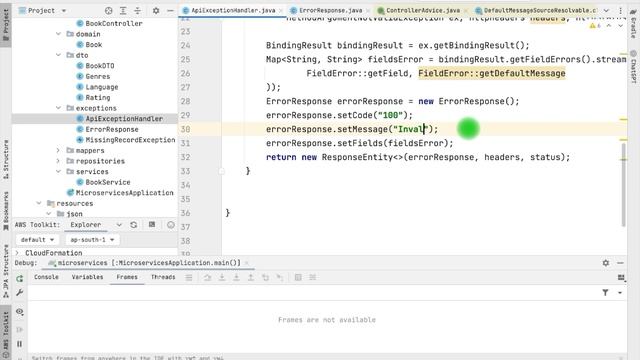This screenshot has width=640, height=360.
Task: Click the Collapse All icon in Project panel
Action: tap(138, 11)
